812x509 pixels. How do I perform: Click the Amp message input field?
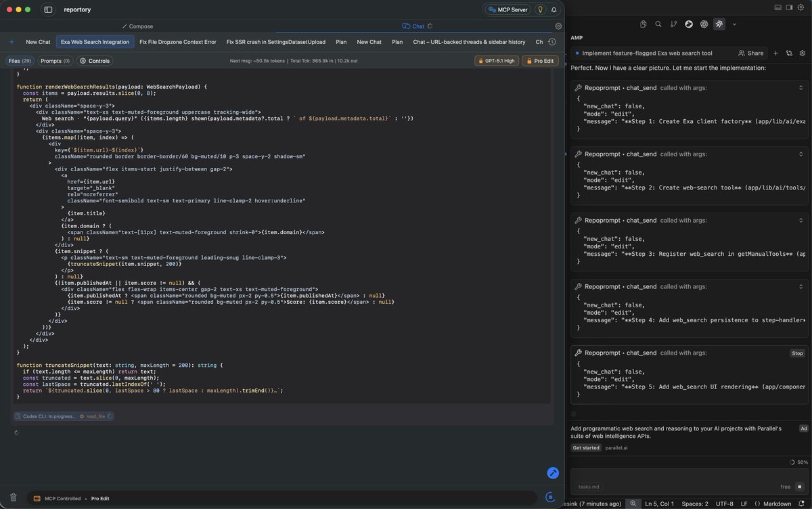point(690,476)
